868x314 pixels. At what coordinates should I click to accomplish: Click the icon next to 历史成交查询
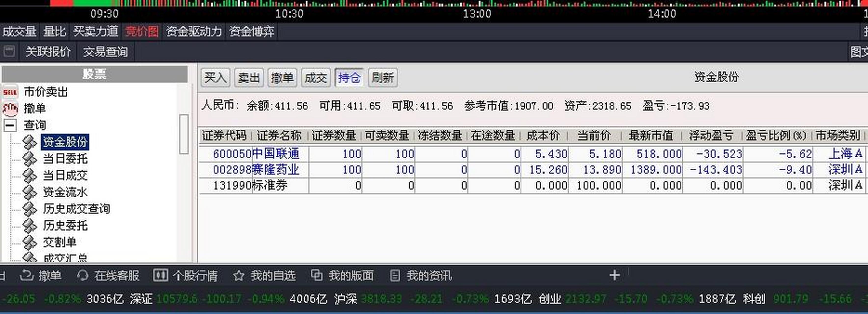click(30, 209)
